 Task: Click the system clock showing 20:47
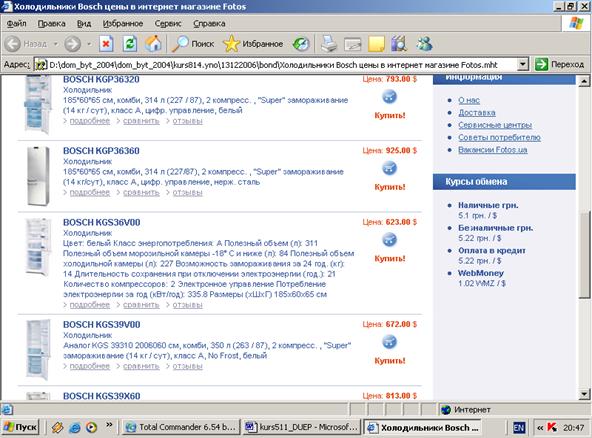click(x=574, y=428)
